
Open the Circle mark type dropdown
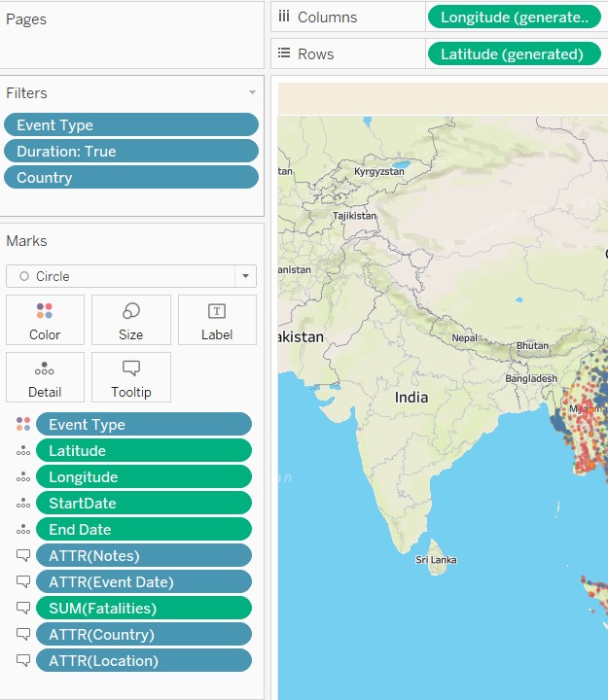131,276
